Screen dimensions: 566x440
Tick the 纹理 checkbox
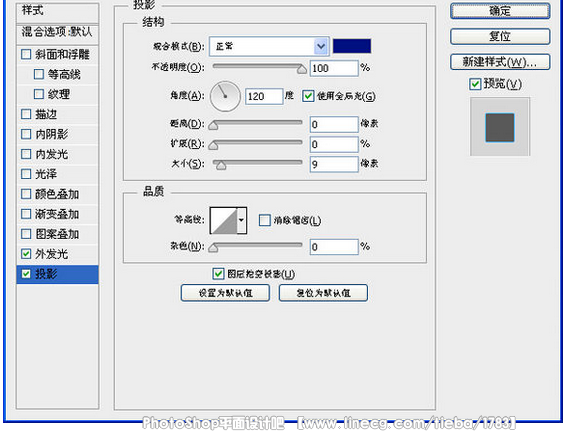39,94
